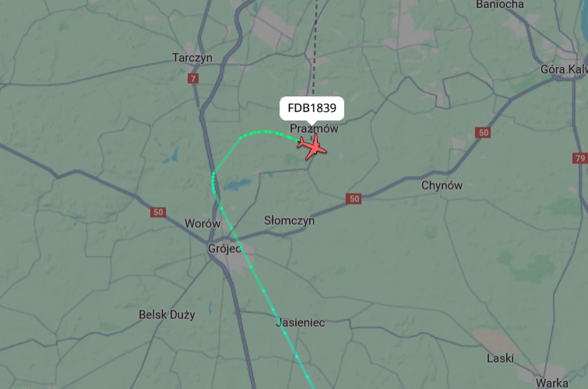
Task: Click the route 50 sign near Worów
Action: click(x=158, y=212)
